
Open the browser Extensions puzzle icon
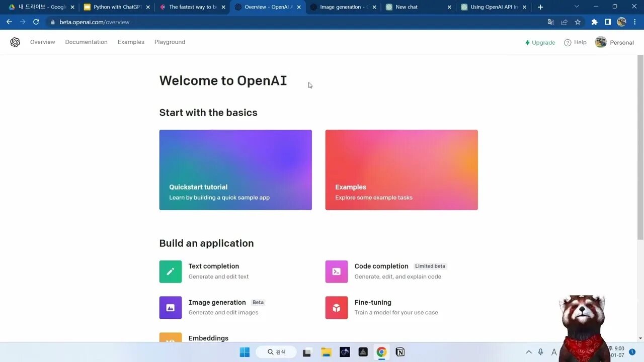[x=594, y=22]
